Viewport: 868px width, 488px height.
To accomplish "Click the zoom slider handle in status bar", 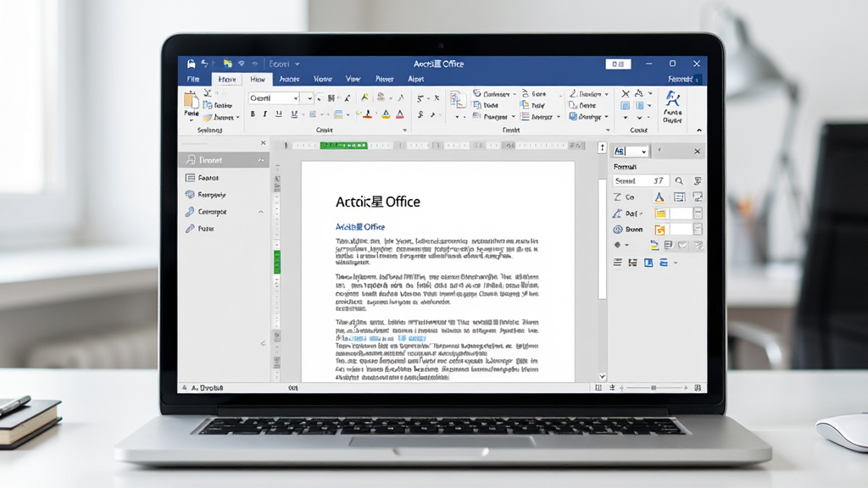I will tap(654, 388).
